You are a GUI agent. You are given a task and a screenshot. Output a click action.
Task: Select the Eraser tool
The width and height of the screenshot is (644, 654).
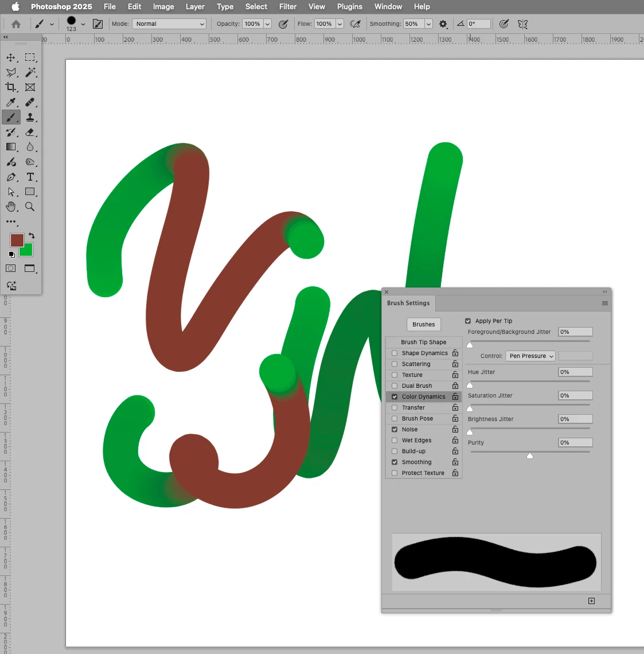pos(30,132)
